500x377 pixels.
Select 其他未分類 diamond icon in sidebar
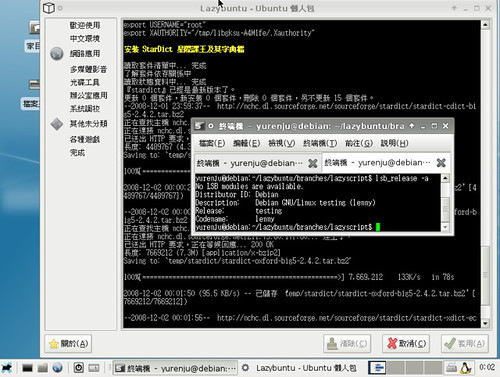tap(57, 124)
